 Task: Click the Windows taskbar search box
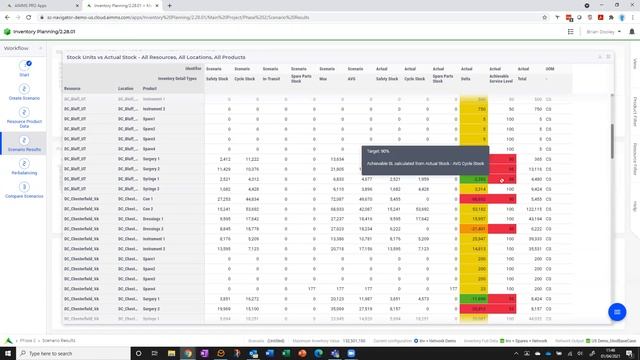click(x=73, y=353)
